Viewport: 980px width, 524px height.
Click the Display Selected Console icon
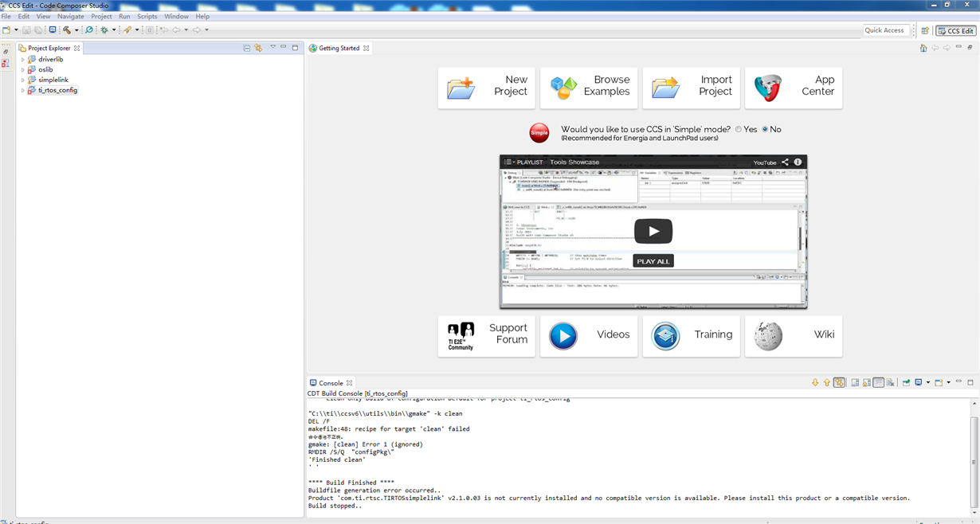[918, 383]
